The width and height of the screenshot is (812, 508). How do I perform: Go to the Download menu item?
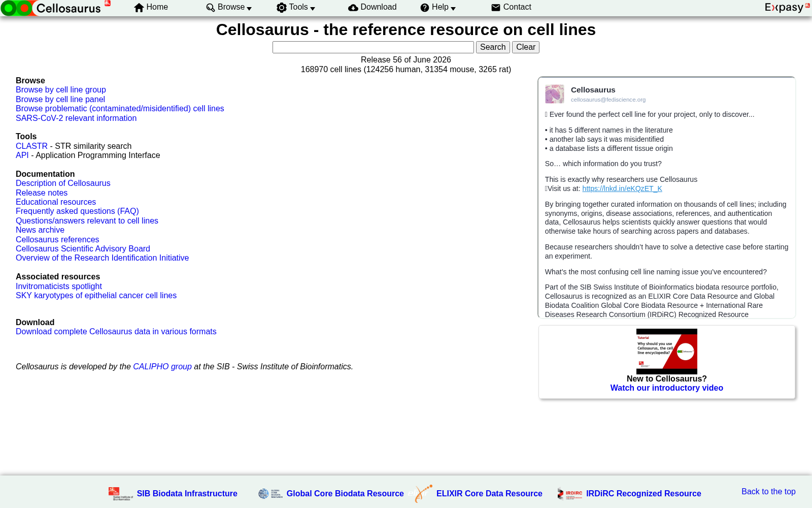coord(379,7)
